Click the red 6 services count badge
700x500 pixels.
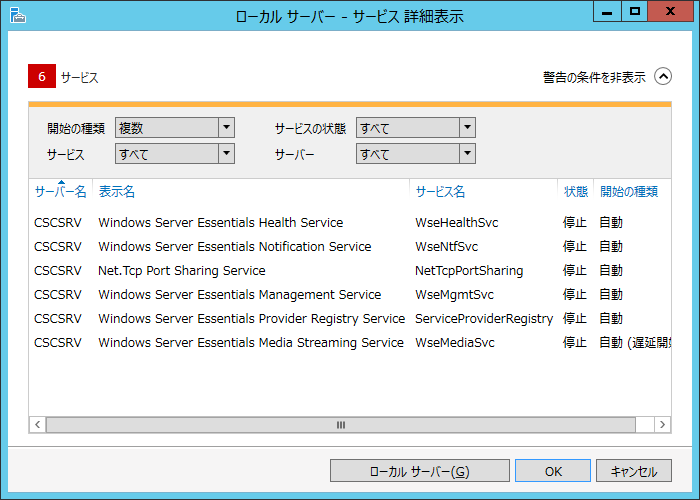[42, 76]
